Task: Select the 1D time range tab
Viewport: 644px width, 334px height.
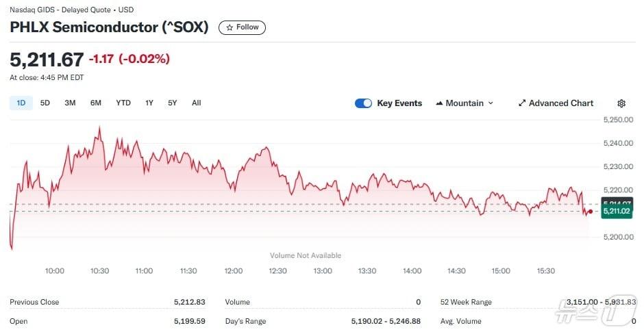Action: [21, 103]
